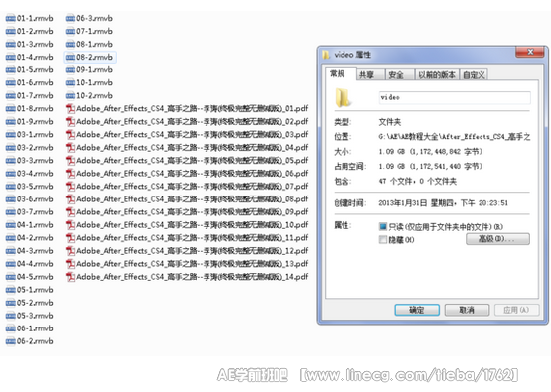Viewport: 551px width, 392px height.
Task: Select the 01-5.rmvb file icon
Action: tap(11, 69)
